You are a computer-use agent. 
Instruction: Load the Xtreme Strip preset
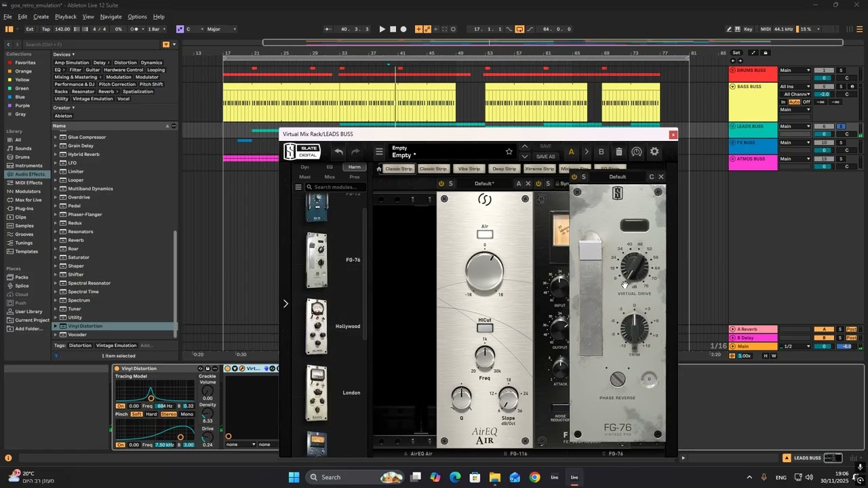(540, 169)
